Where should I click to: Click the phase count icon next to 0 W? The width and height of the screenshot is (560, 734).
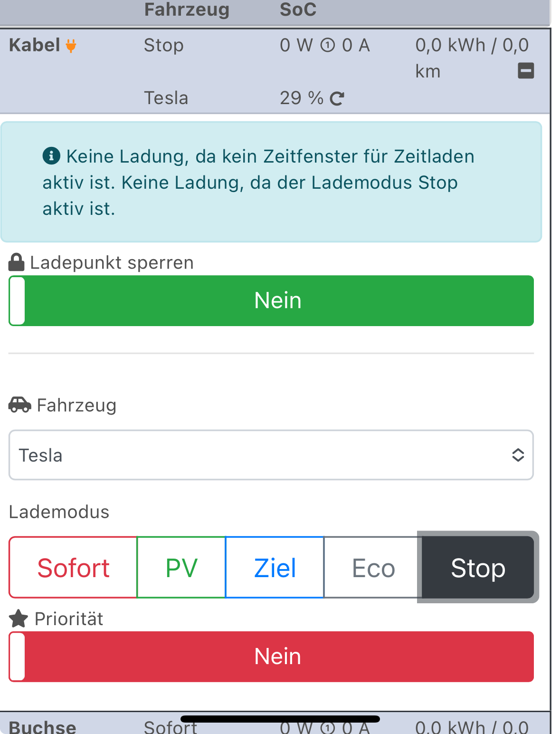(328, 46)
